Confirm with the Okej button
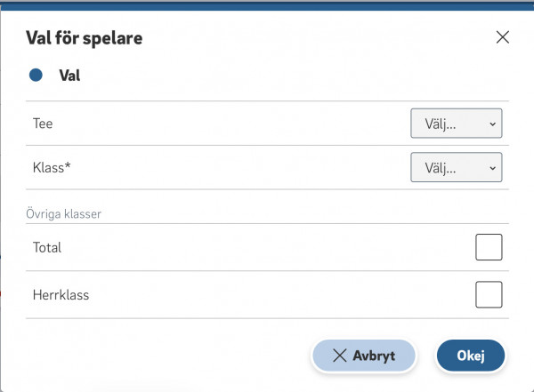This screenshot has width=534, height=392. click(x=470, y=356)
